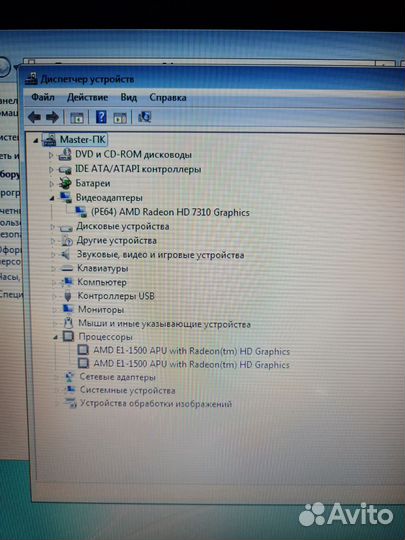Expand the Батареи node

tap(51, 184)
